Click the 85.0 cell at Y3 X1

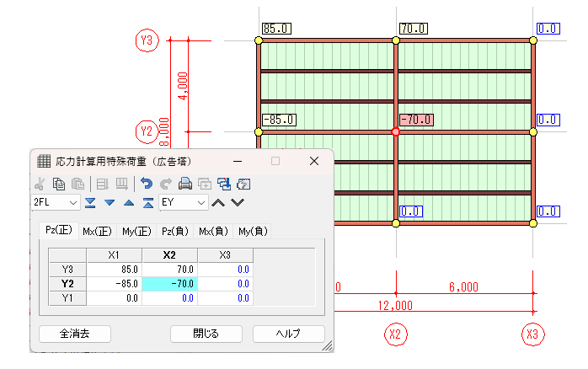[114, 270]
